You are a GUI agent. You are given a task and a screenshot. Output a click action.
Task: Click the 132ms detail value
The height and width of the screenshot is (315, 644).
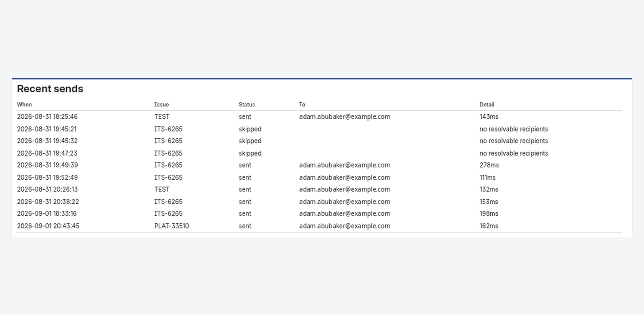tap(489, 189)
